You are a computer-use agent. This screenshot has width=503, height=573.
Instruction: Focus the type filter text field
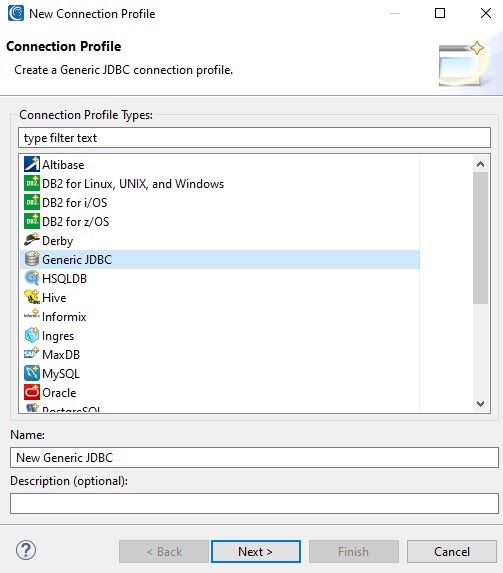click(254, 138)
